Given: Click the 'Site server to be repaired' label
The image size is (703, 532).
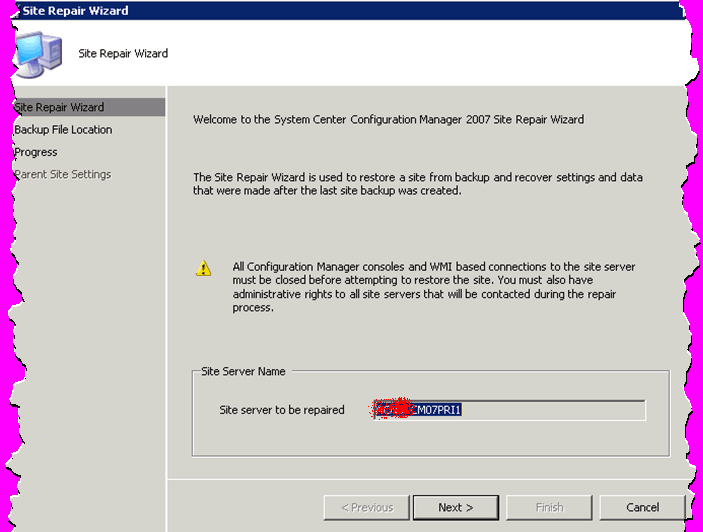Looking at the screenshot, I should tap(282, 410).
